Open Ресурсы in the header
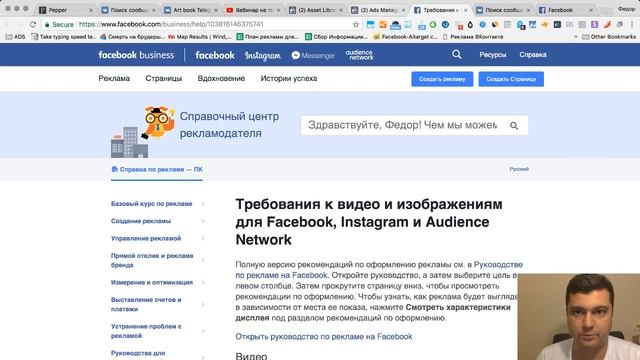 point(493,55)
